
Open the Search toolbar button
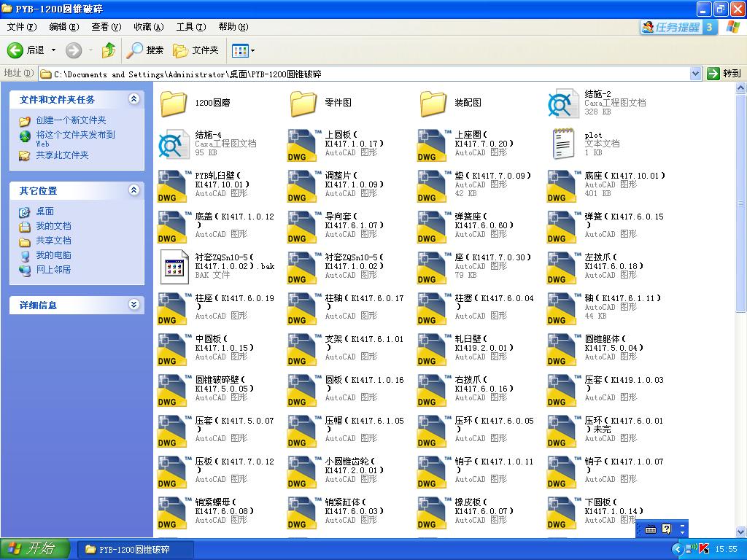tap(145, 50)
